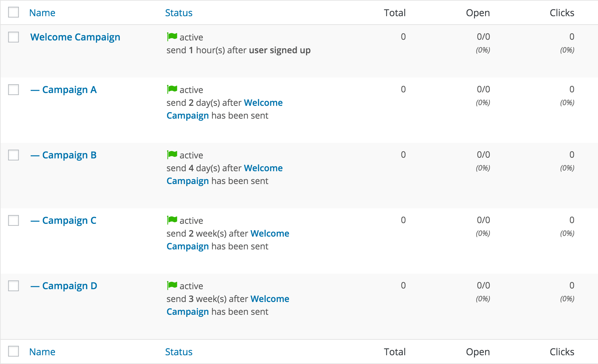Check the Campaign D checkbox
598x364 pixels.
coord(13,286)
